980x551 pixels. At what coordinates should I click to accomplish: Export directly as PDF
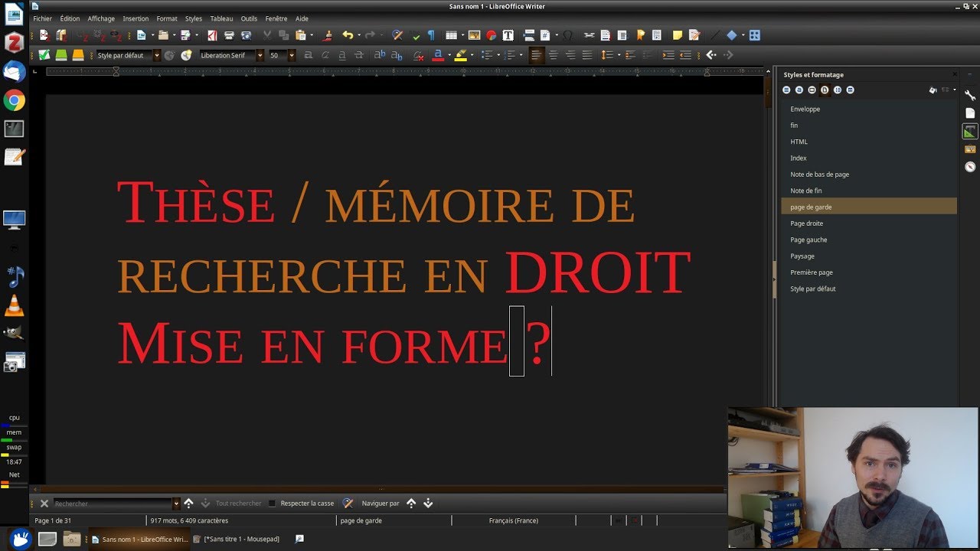(212, 35)
